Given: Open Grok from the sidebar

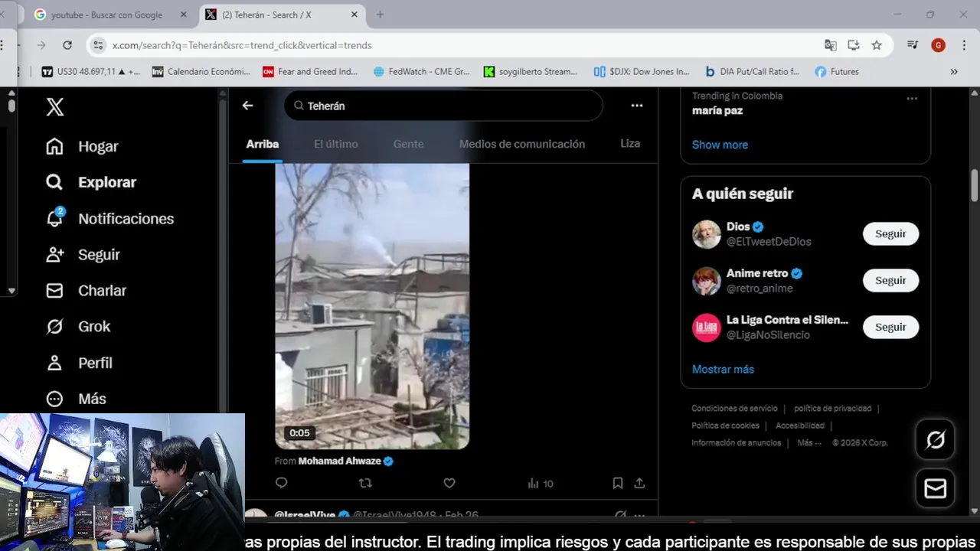Looking at the screenshot, I should (78, 327).
